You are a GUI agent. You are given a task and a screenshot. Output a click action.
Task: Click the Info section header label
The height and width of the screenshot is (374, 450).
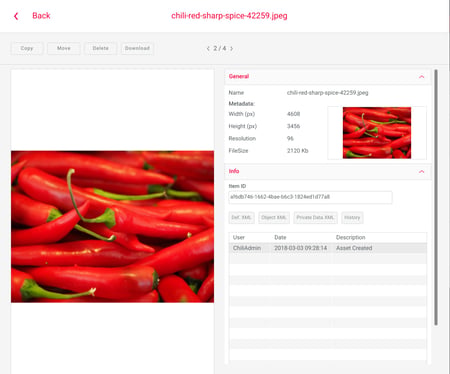pyautogui.click(x=234, y=171)
